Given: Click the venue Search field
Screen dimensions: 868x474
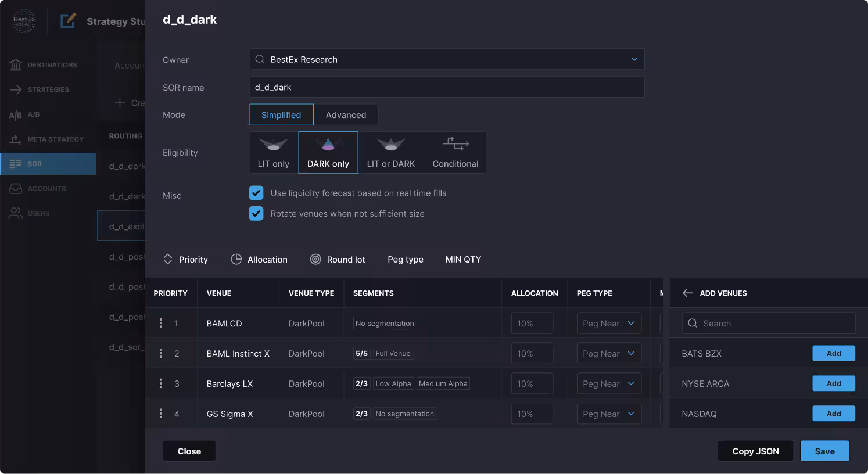Looking at the screenshot, I should [769, 324].
